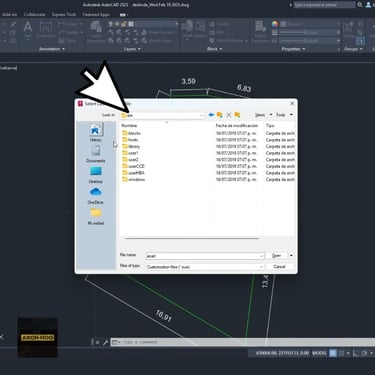This screenshot has height=375, width=375.
Task: Expand the Groups panel dropdown
Action: click(x=353, y=49)
